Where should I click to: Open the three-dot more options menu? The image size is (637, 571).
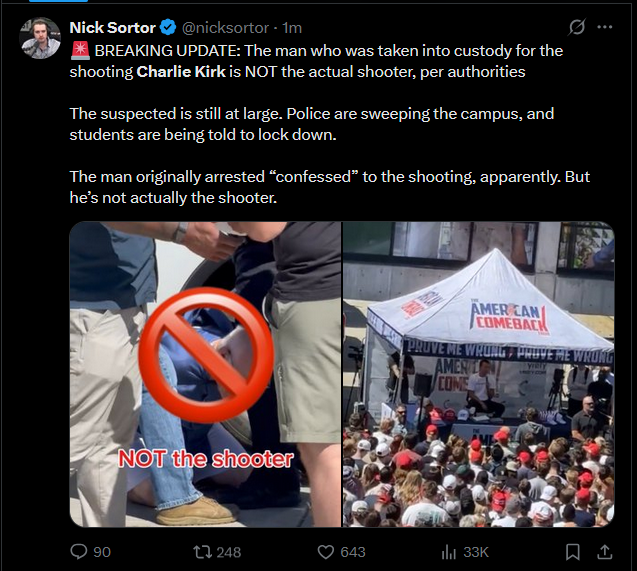pos(605,27)
